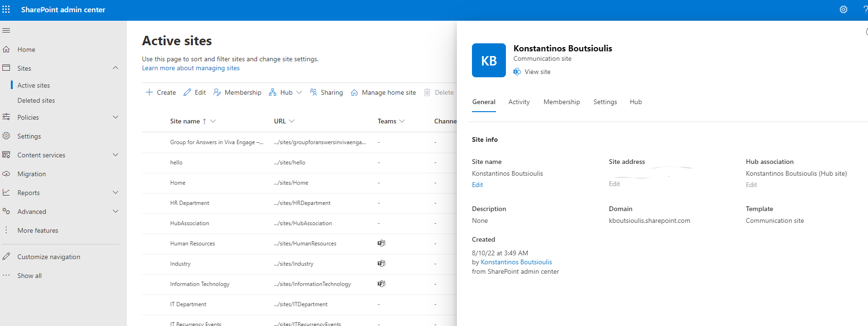Click the Customize navigation pencil icon
Screen dimensions: 868x326
(x=6, y=256)
